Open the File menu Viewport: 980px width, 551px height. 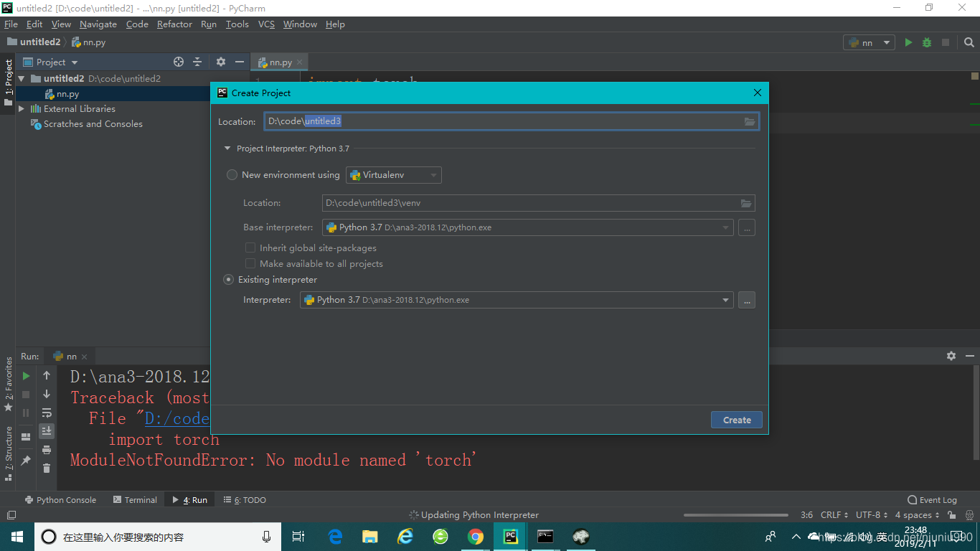click(x=11, y=24)
